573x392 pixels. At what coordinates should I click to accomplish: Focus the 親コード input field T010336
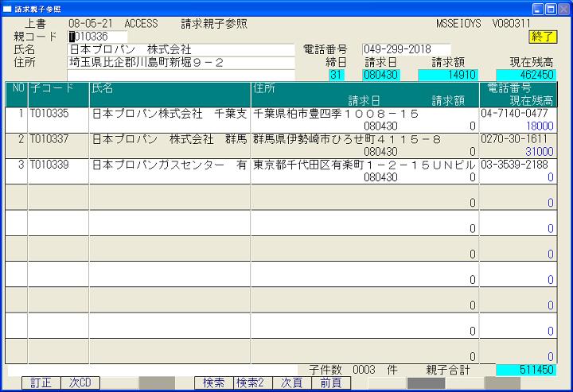(x=98, y=37)
